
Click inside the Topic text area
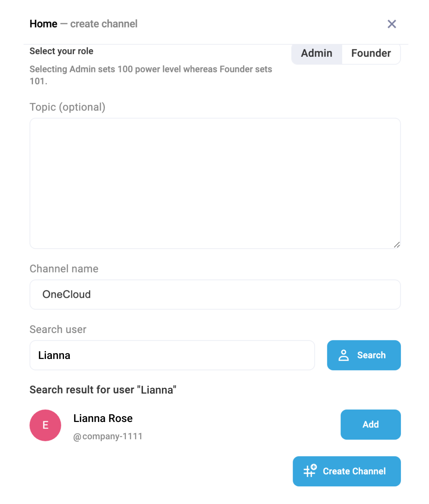[215, 183]
